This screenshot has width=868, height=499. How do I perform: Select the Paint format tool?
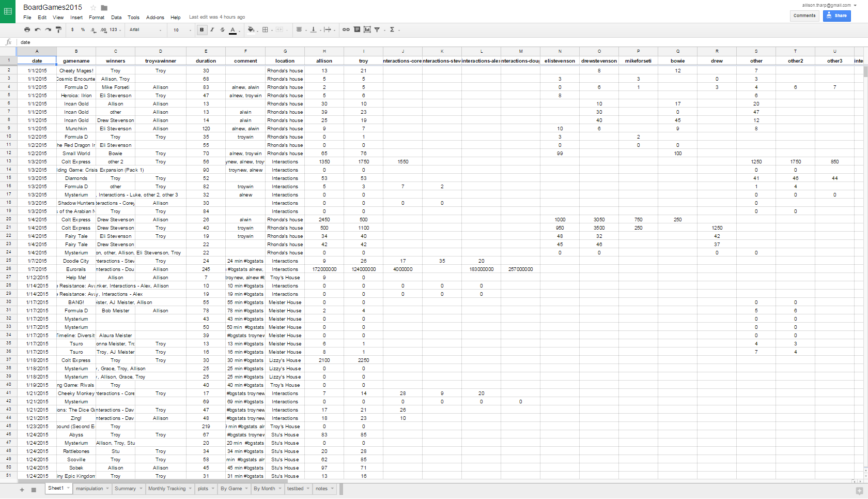click(x=58, y=30)
